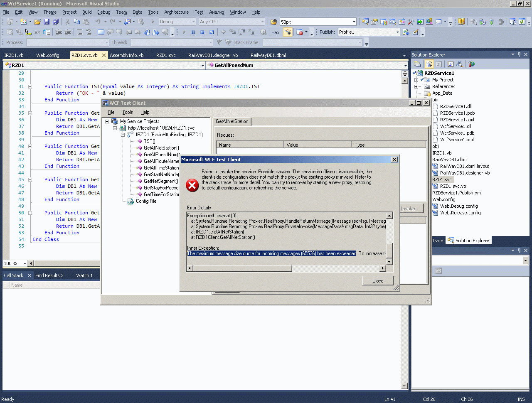Viewport: 532px width, 403px height.
Task: Click the Error Details horizontal scrollbar thumb
Action: coord(243,268)
